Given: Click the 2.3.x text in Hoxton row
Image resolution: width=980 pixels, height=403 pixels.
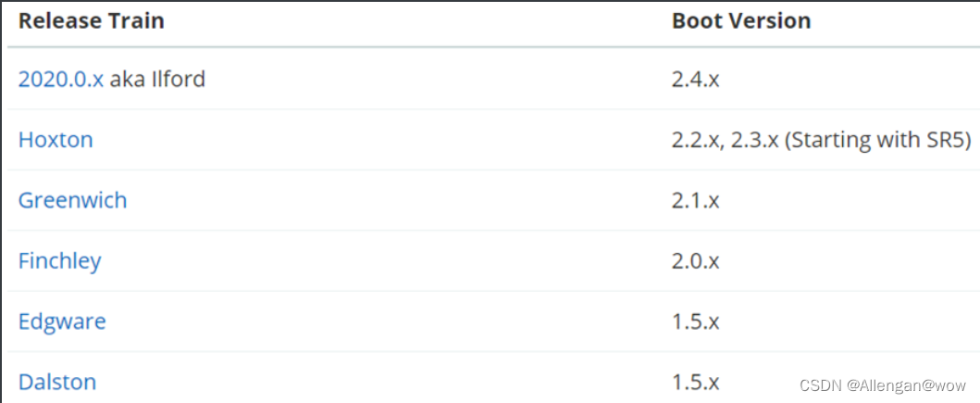Looking at the screenshot, I should [754, 140].
